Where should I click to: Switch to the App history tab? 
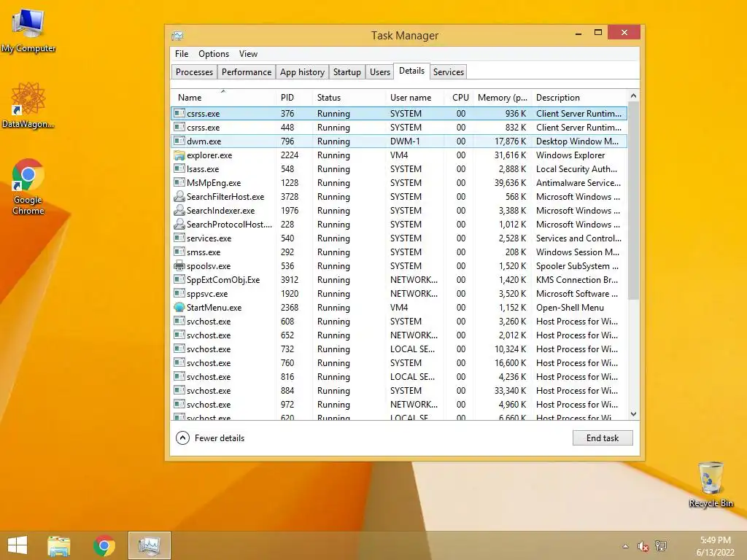coord(302,72)
